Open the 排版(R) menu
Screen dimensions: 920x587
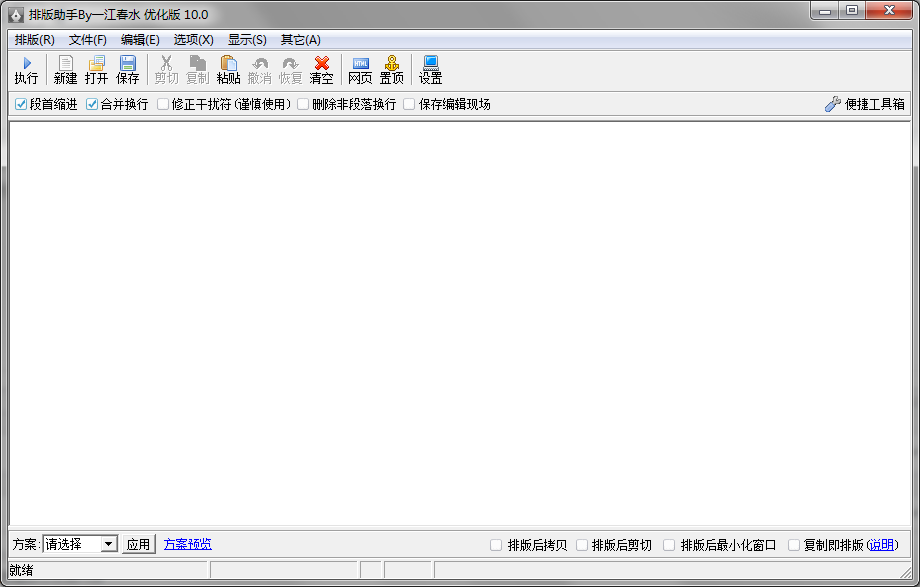click(x=35, y=39)
